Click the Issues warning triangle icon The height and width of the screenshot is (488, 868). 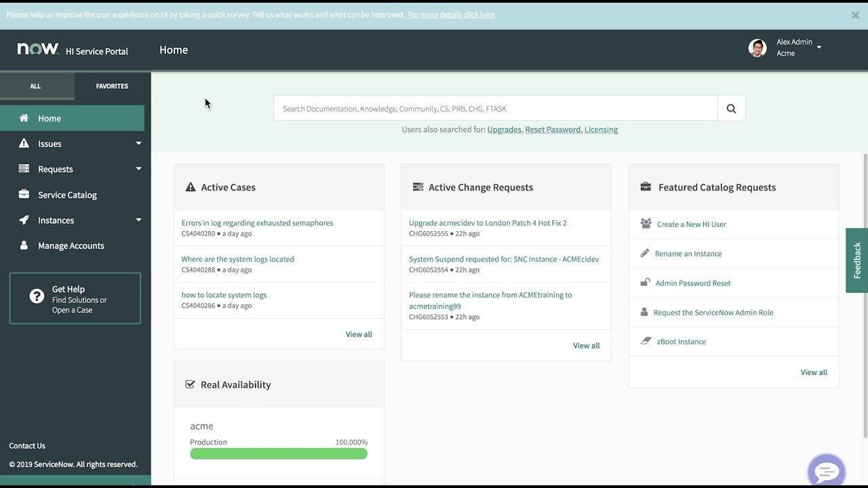(x=24, y=143)
